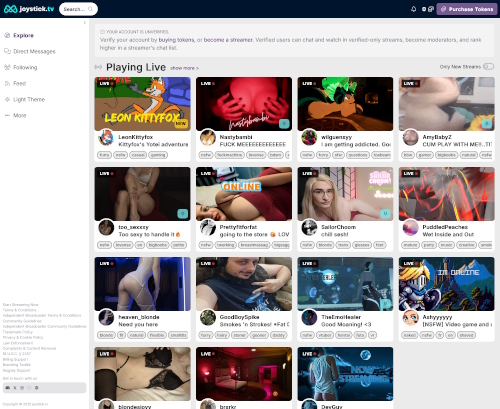Click the Playing Live section icon
This screenshot has width=500, height=409.
(x=98, y=67)
